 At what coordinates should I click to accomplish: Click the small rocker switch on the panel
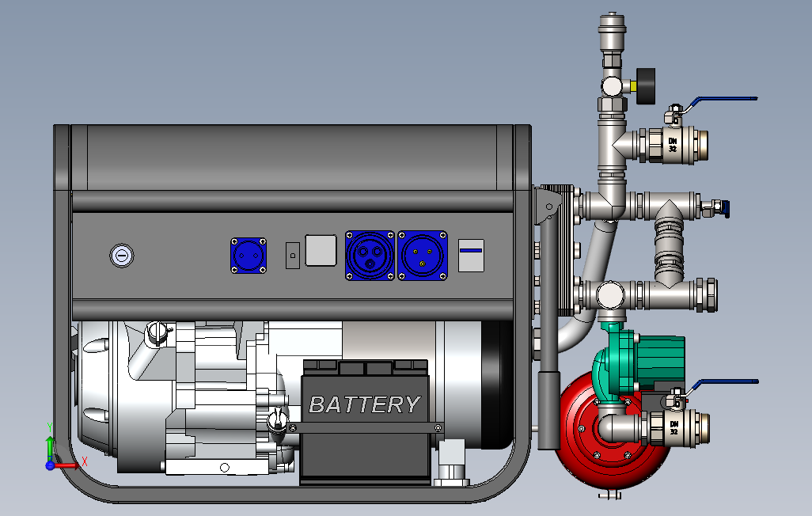pyautogui.click(x=293, y=256)
